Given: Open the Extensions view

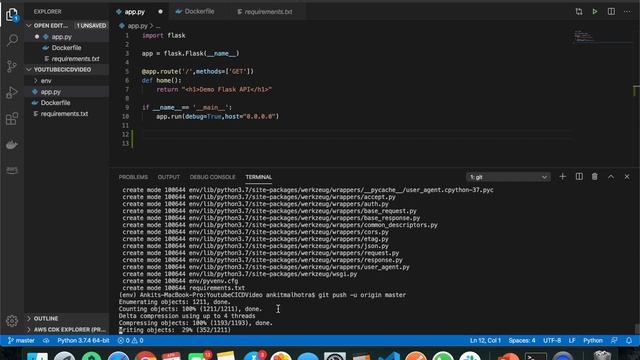Looking at the screenshot, I should click(12, 118).
